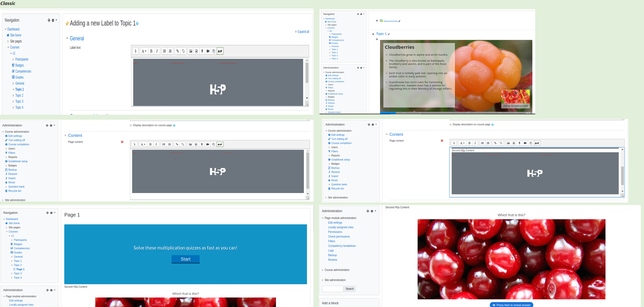This screenshot has width=644, height=307.
Task: Click H5P button in editor containing Second H5p Content
Action: point(537,143)
